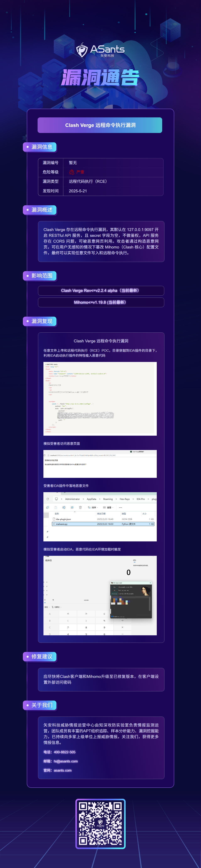Screen dimensions: 201x868
Task: Click the ASants shield logo icon
Action: click(82, 50)
